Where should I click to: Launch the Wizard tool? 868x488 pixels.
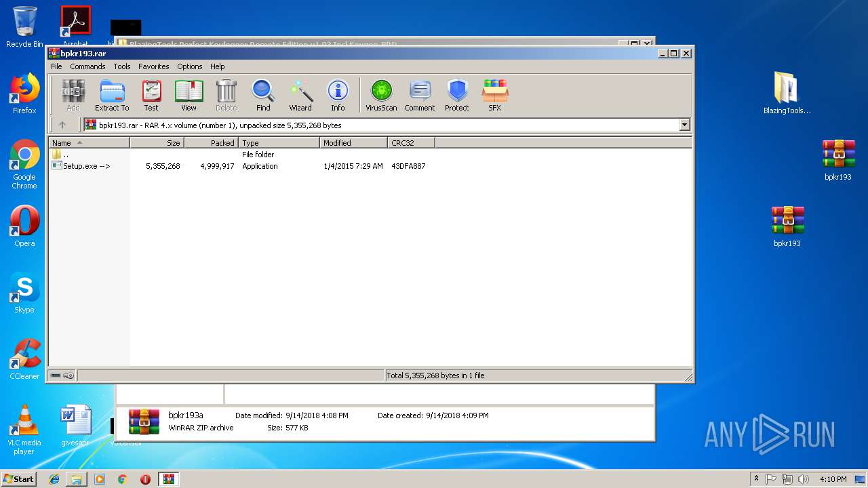(300, 95)
